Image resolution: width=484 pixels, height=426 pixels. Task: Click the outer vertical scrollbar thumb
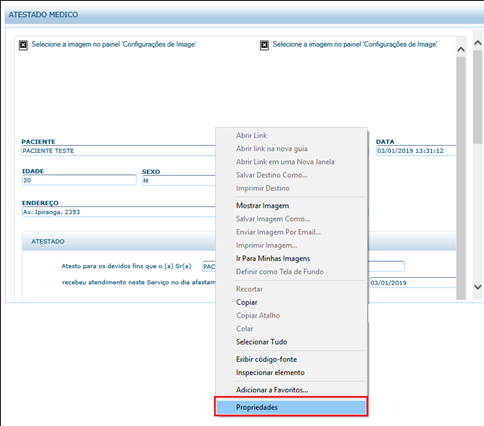coord(478,97)
